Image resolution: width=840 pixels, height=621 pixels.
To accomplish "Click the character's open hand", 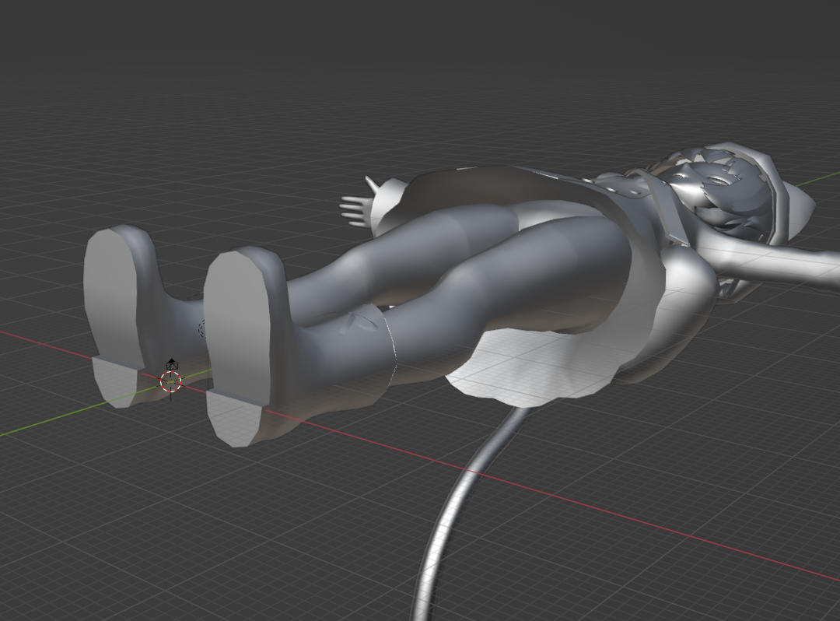I will pyautogui.click(x=356, y=206).
